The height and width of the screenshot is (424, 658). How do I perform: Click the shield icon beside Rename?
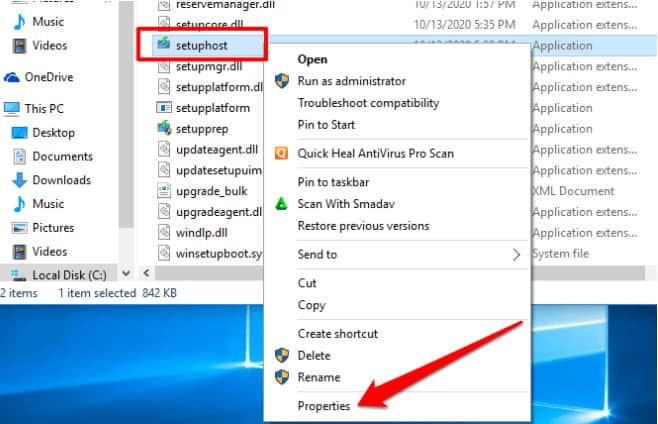click(x=282, y=377)
